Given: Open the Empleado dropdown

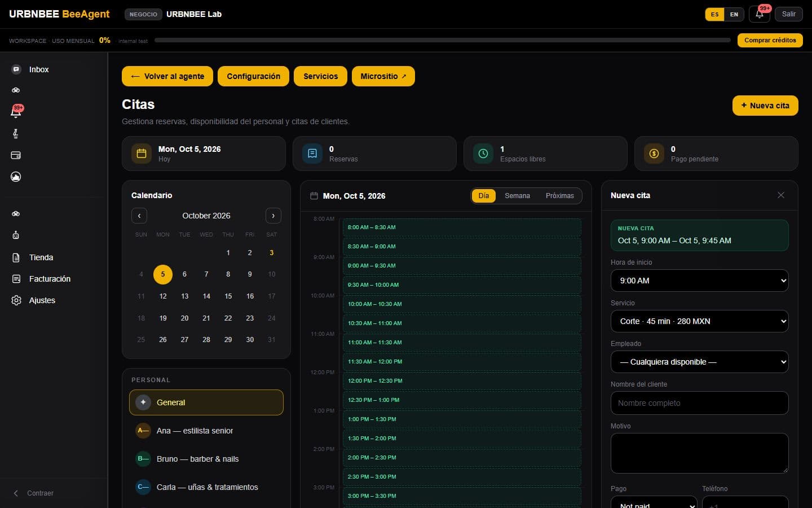Looking at the screenshot, I should (x=700, y=362).
